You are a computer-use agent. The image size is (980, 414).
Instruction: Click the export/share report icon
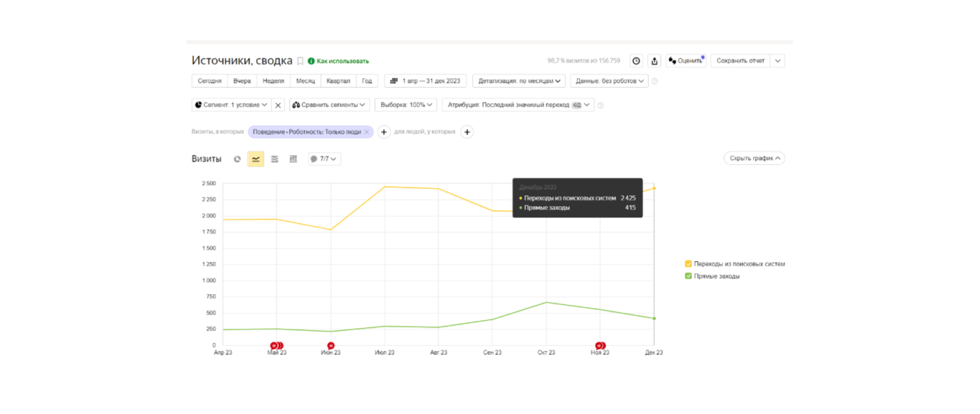pyautogui.click(x=655, y=61)
